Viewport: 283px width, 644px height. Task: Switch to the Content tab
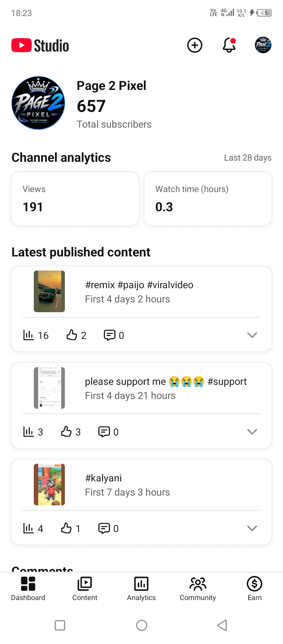[85, 588]
